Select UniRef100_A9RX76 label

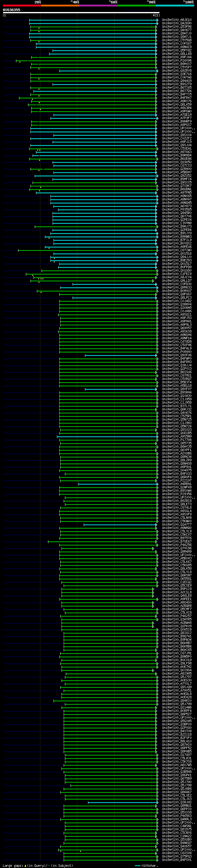point(176,101)
